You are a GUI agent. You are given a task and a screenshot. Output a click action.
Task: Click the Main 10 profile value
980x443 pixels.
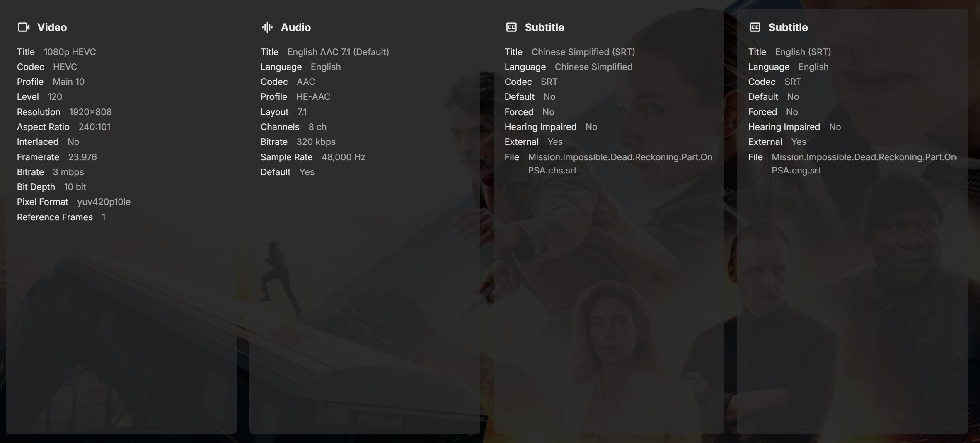(68, 82)
